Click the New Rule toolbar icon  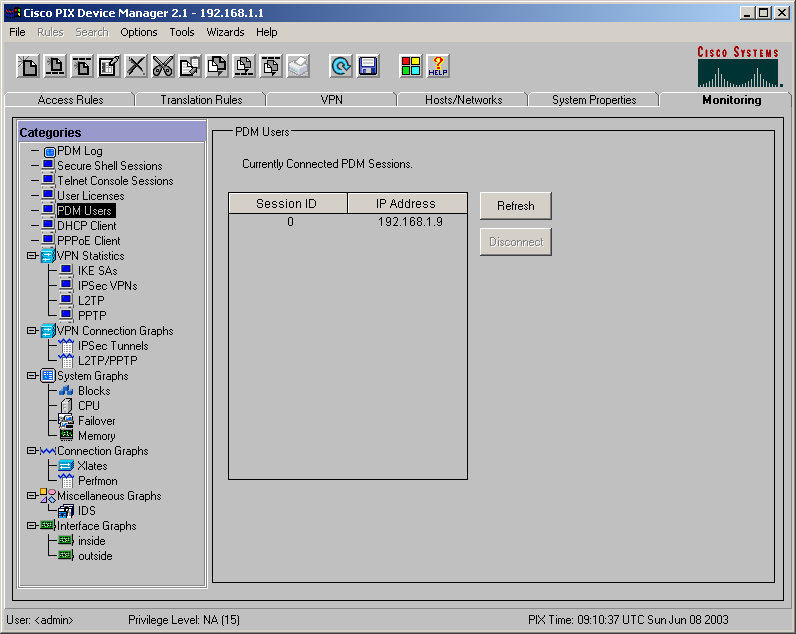click(x=28, y=66)
